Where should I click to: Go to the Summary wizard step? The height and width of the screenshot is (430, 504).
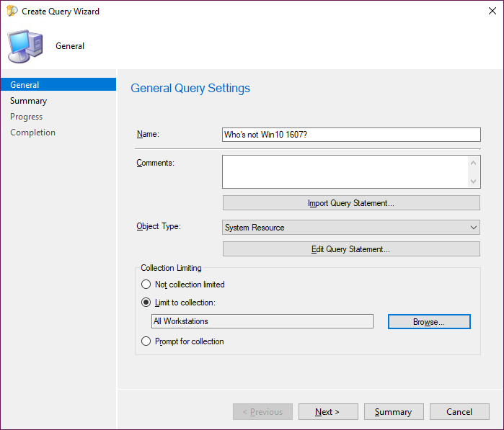[29, 101]
